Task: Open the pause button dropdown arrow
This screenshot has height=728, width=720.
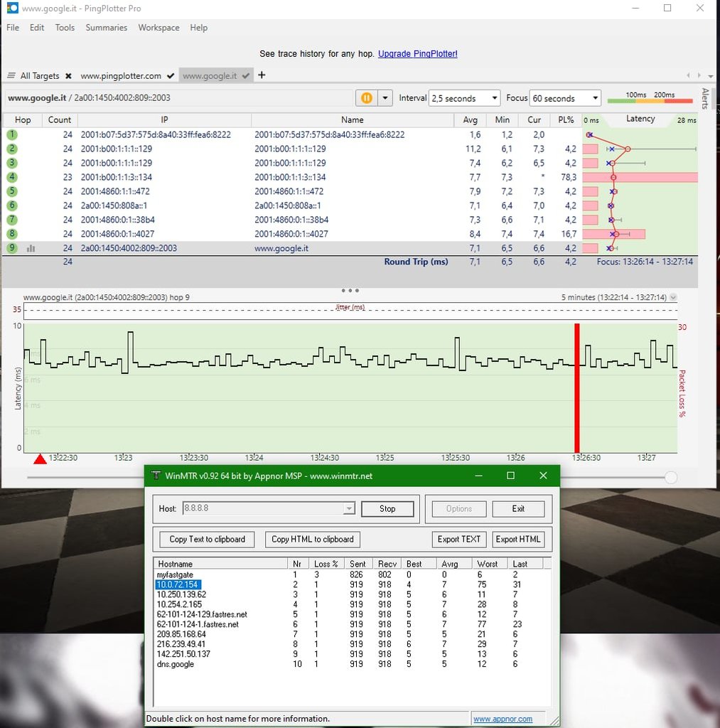Action: pos(385,98)
